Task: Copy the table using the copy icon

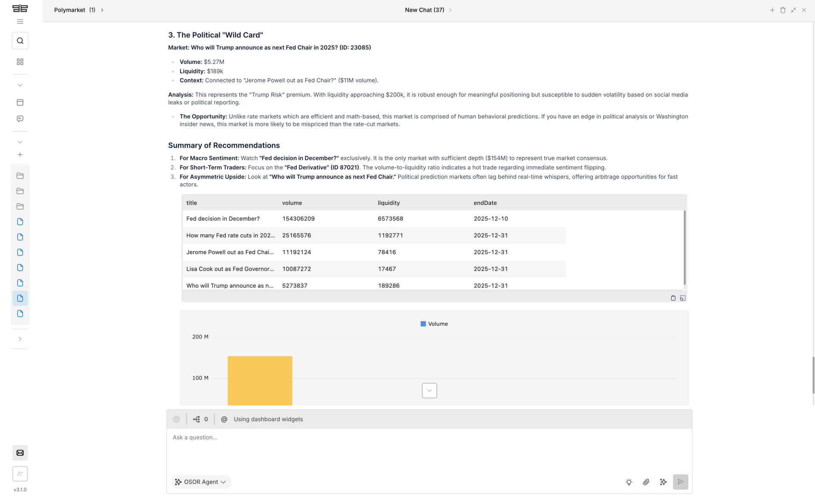Action: 673,298
